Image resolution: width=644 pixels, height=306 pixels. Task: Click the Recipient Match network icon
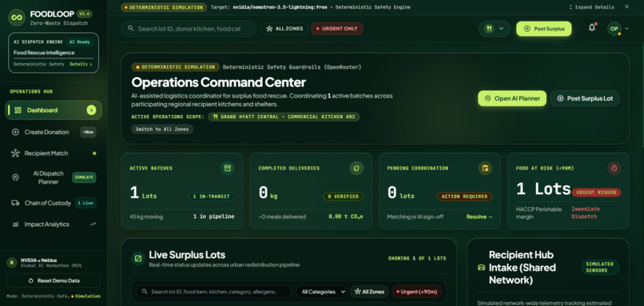(15, 153)
